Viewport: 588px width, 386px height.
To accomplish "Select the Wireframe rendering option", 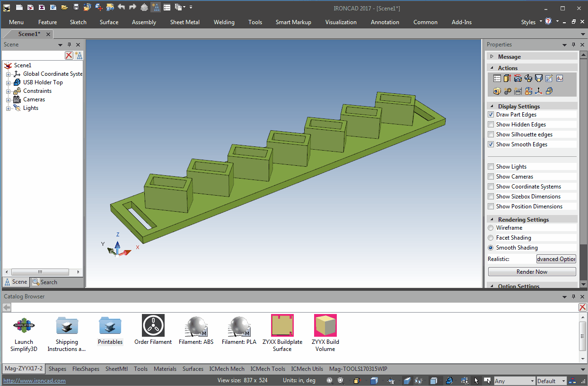I will click(x=491, y=228).
